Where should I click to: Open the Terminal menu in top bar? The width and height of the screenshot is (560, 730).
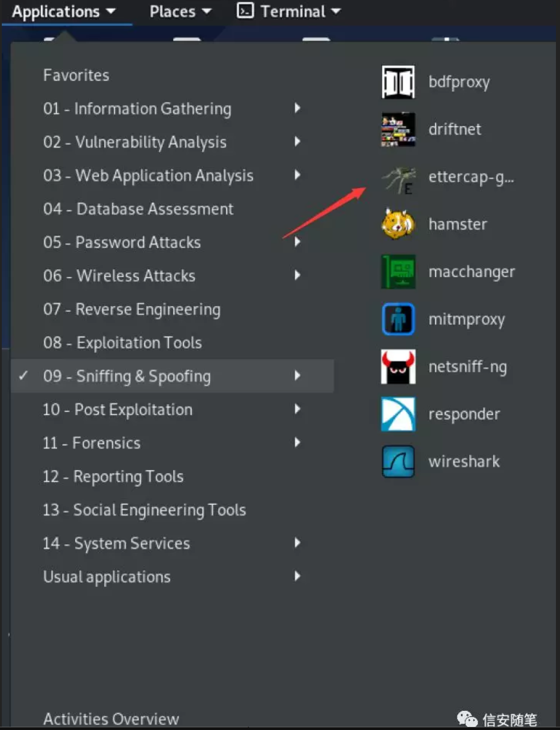coord(289,12)
